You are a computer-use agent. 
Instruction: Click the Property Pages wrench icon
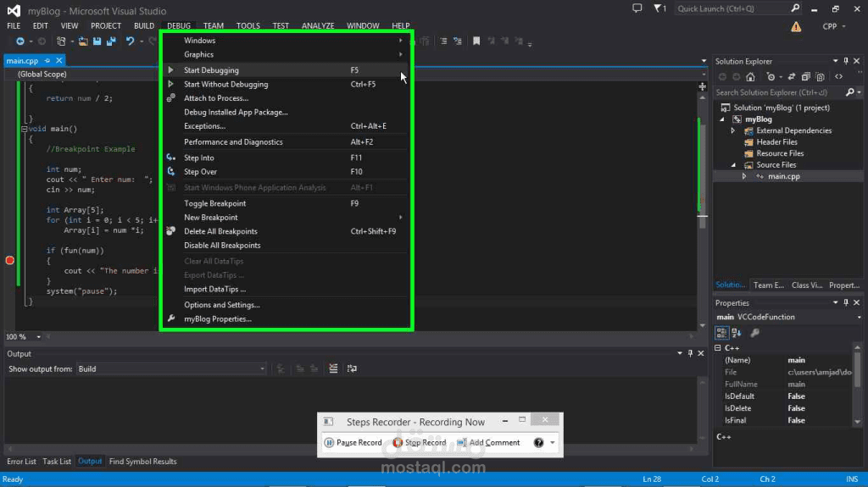(755, 333)
